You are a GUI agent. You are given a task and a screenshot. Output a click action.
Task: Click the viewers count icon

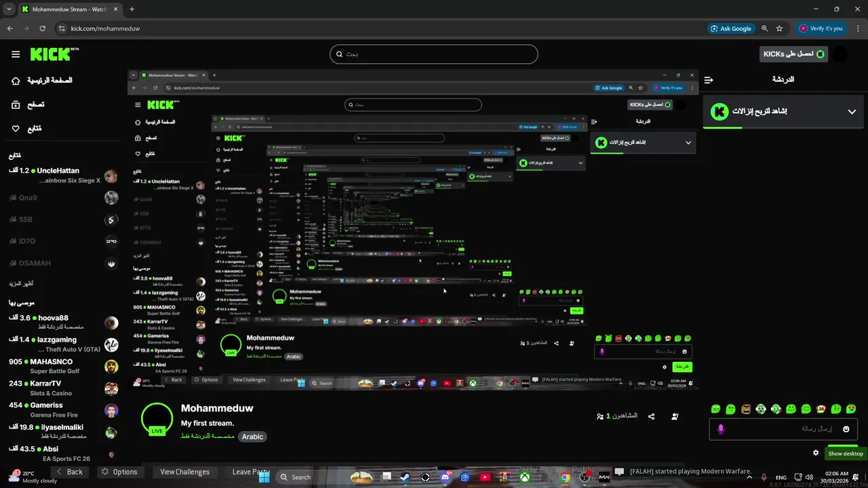point(600,416)
